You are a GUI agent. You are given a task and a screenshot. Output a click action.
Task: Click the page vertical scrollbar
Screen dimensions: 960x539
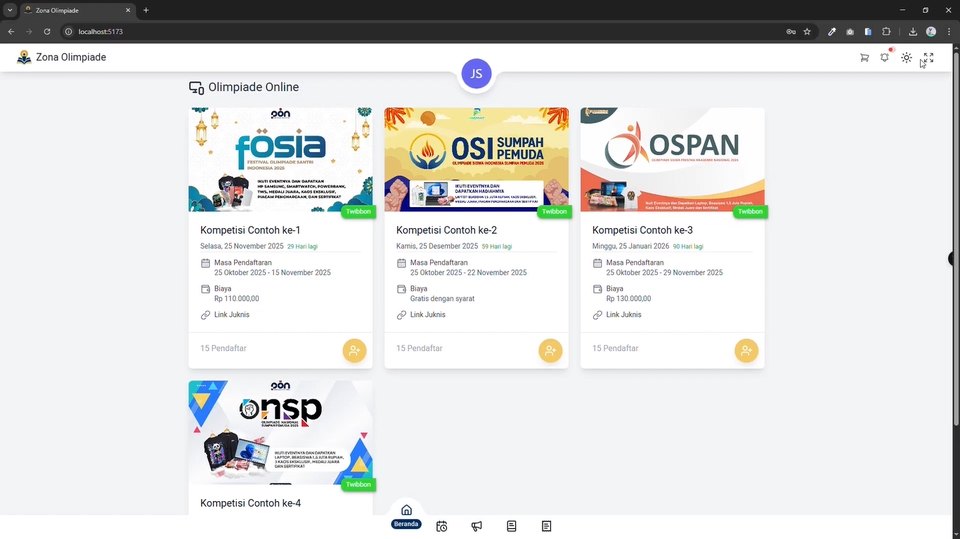coord(956,239)
